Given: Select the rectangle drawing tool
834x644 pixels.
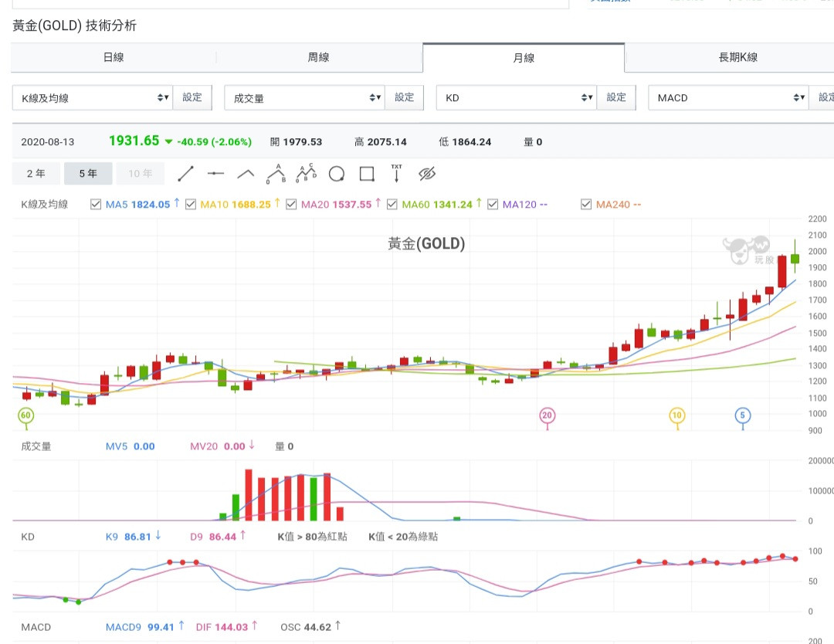Looking at the screenshot, I should (367, 174).
